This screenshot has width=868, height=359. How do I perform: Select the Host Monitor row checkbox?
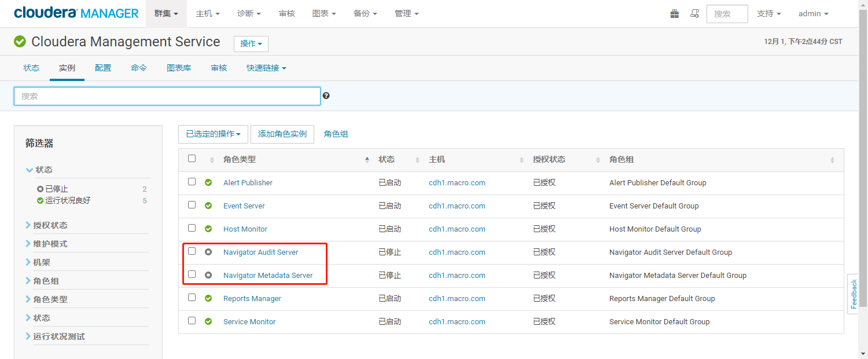[x=192, y=228]
